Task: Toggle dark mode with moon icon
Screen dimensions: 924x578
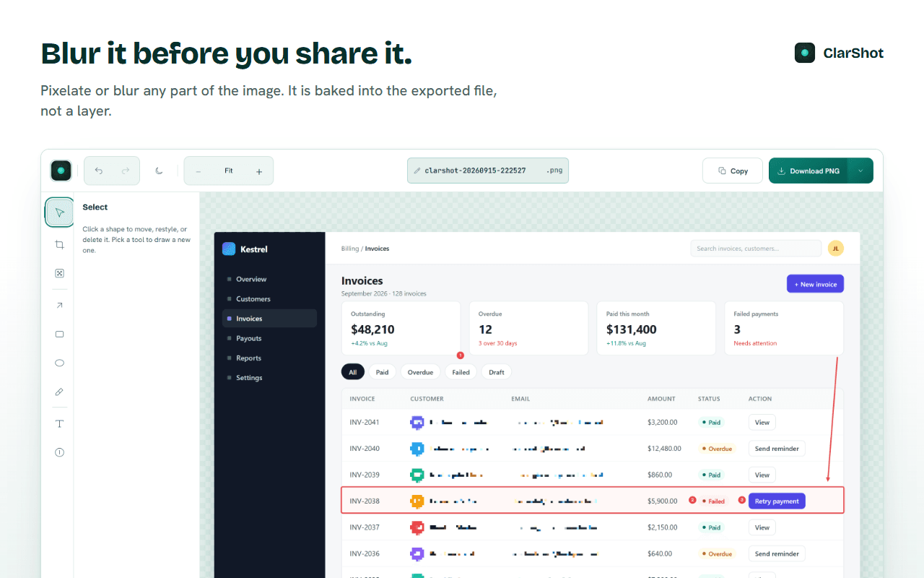Action: tap(160, 171)
